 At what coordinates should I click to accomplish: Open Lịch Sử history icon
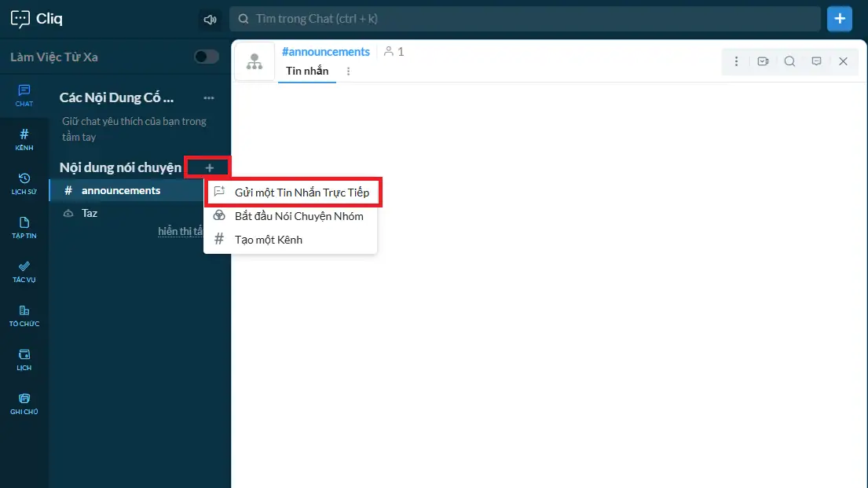24,183
